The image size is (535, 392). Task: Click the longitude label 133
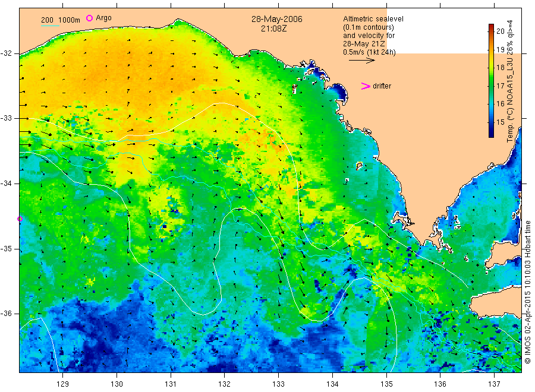click(x=278, y=384)
